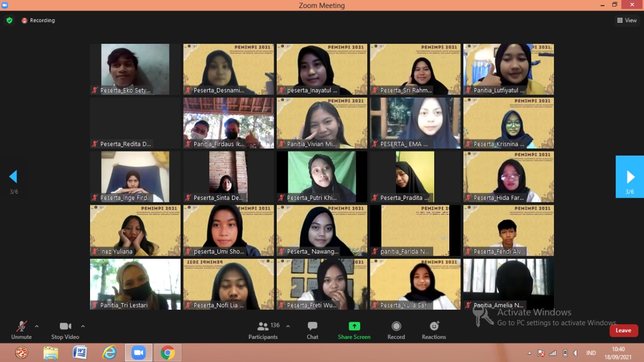Screen dimensions: 644x362
Task: Open Internet Explorer from the taskbar
Action: point(109,353)
